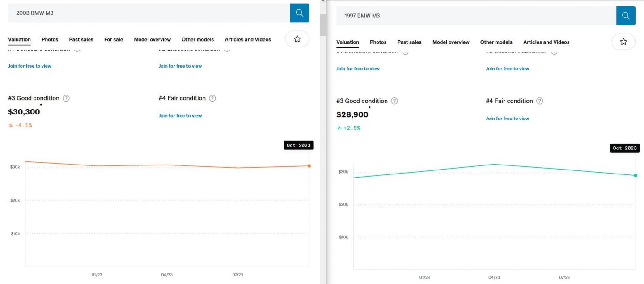Open help icon for #3 Good condition, 1997 page

point(394,101)
